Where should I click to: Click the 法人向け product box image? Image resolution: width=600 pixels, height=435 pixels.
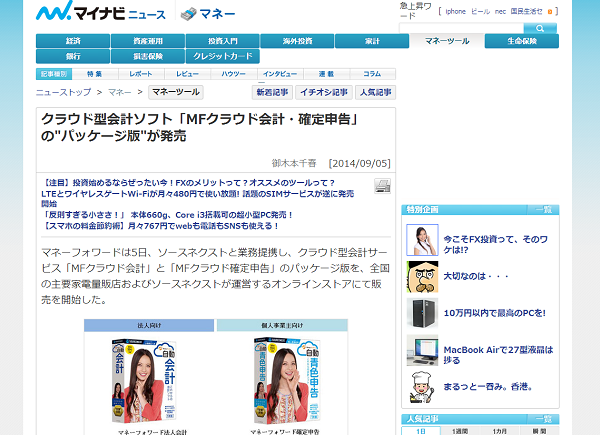[144, 380]
